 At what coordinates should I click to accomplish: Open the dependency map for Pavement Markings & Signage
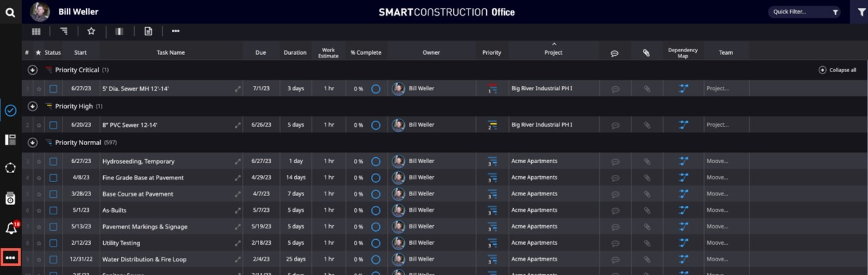(683, 226)
